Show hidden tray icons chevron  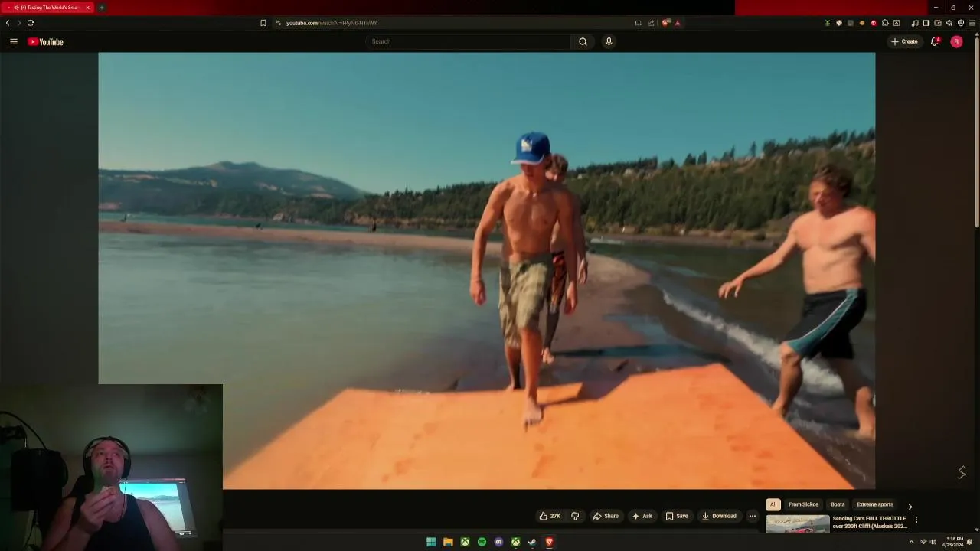pyautogui.click(x=911, y=542)
